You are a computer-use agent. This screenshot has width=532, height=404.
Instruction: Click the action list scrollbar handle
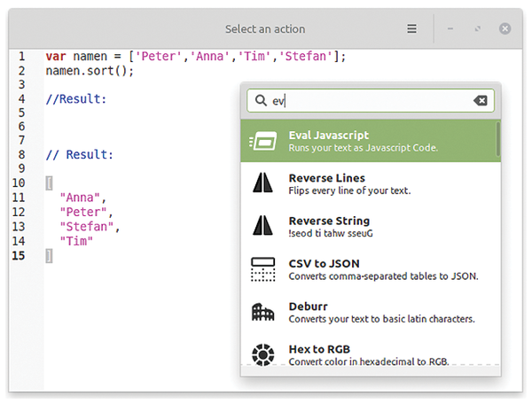498,139
